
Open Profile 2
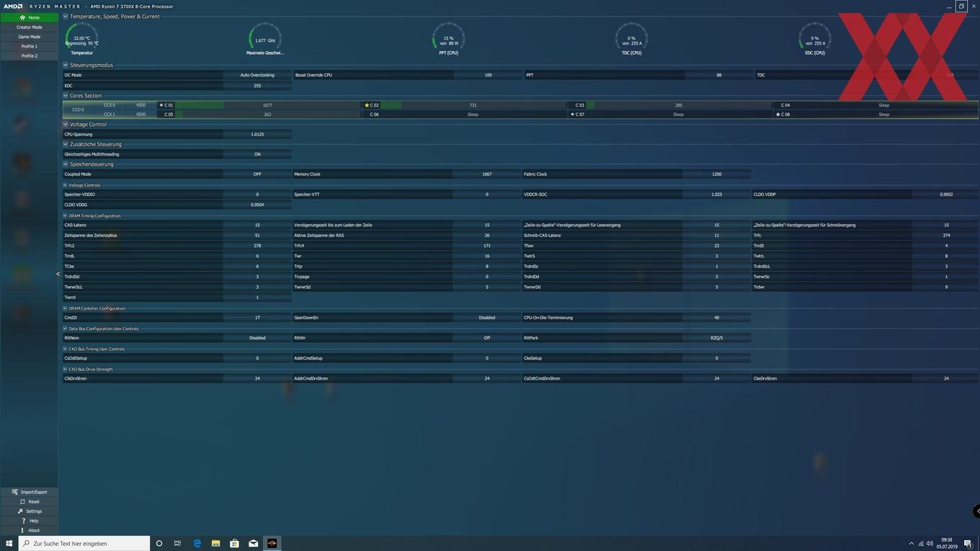coord(29,55)
